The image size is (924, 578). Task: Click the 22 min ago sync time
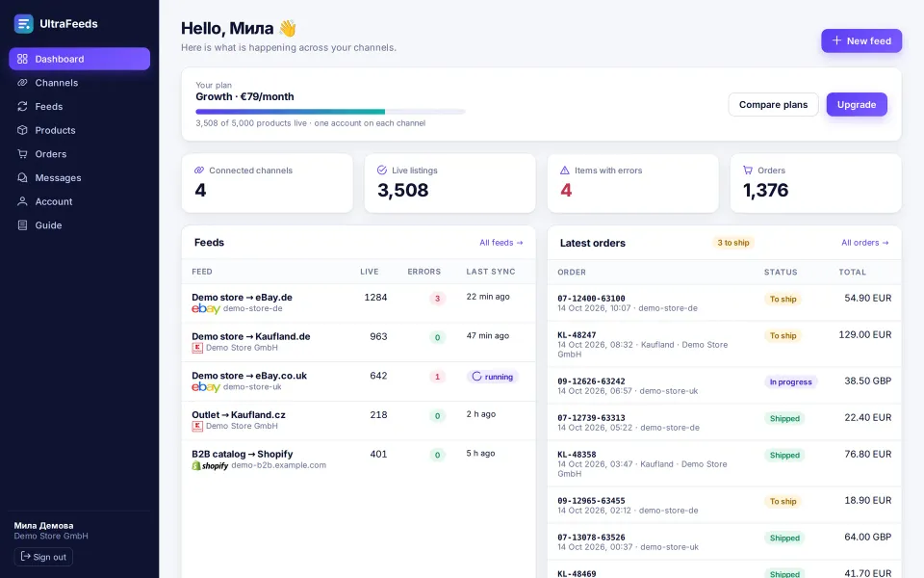coord(488,297)
